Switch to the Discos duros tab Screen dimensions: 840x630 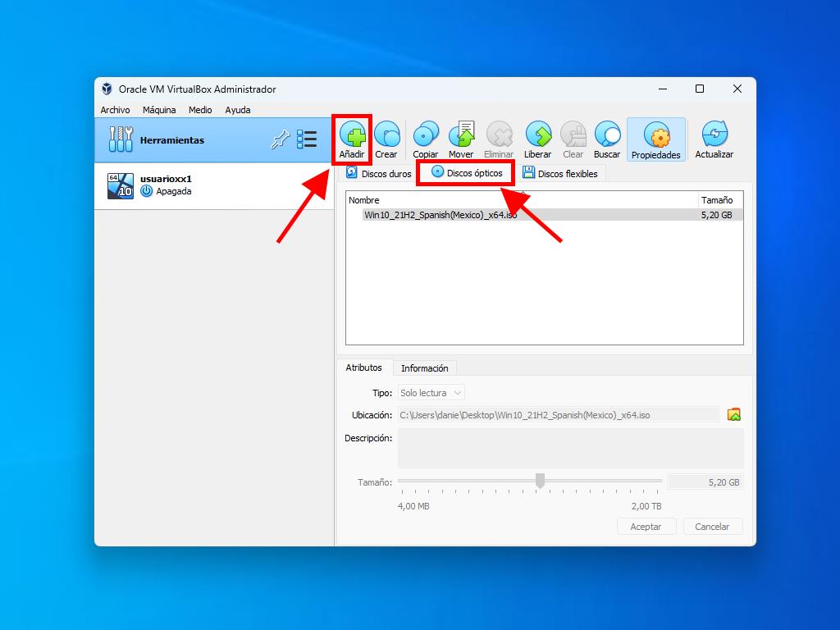point(379,174)
